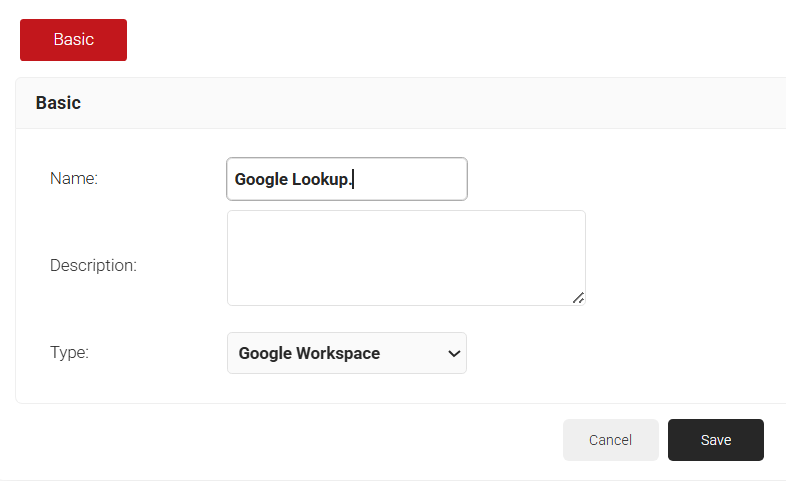Click the word "Lookup" in Name field
This screenshot has height=481, width=786.
pos(319,180)
